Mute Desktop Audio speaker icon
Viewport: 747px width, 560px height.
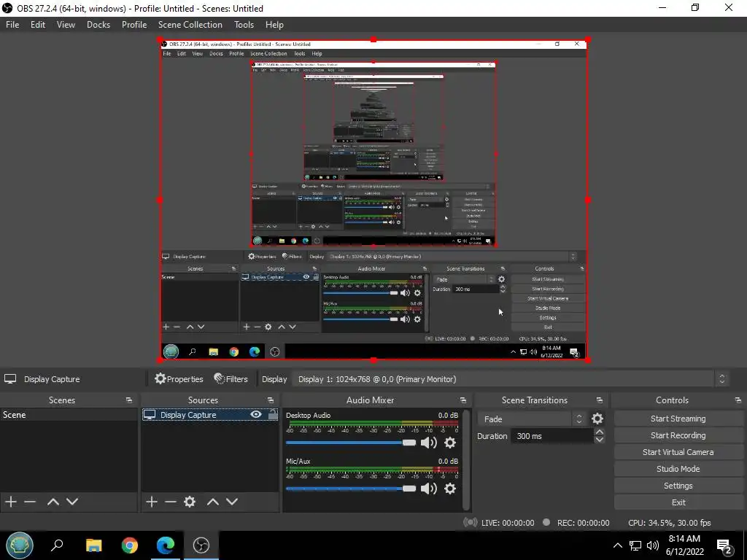429,443
